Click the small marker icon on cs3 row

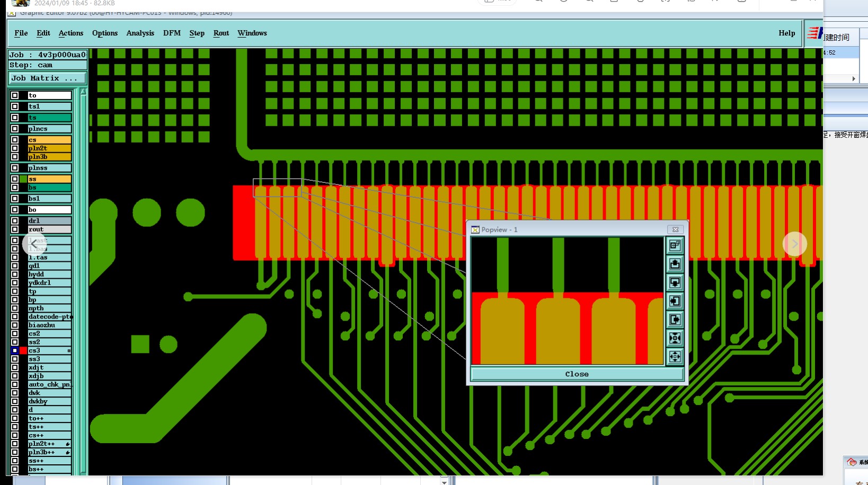pyautogui.click(x=69, y=351)
